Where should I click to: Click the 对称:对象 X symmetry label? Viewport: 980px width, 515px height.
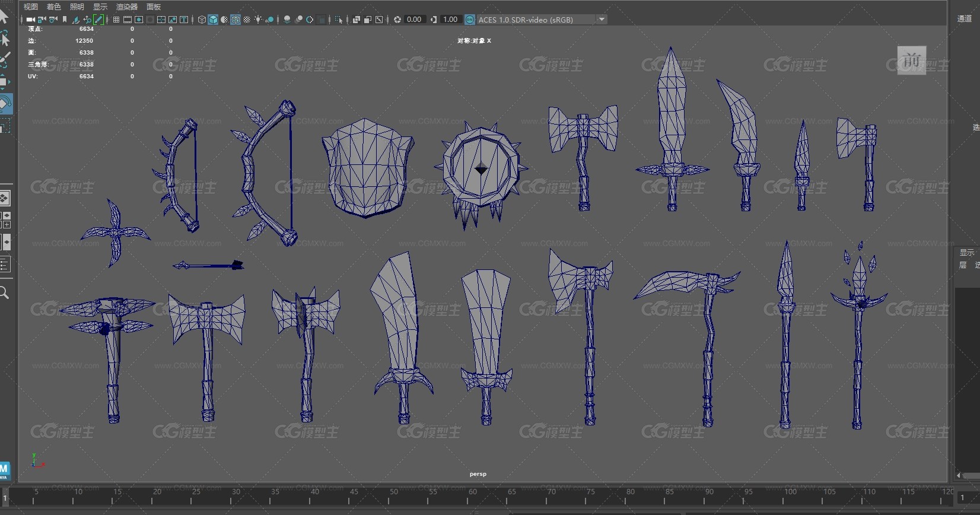coord(474,40)
